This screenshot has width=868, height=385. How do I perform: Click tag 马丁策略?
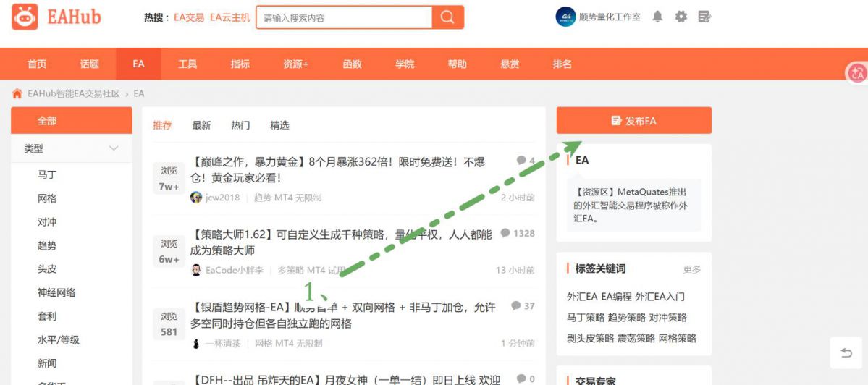coord(586,318)
